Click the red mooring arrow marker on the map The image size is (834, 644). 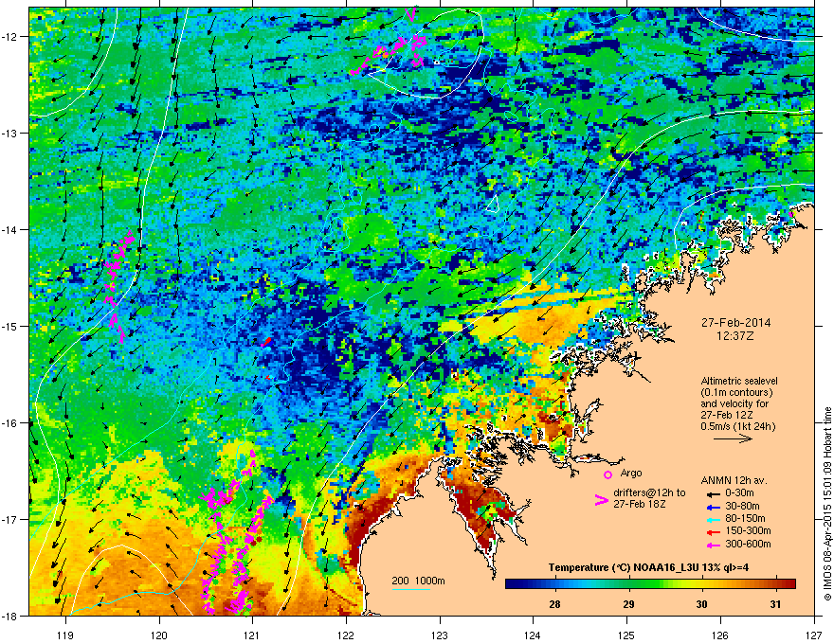click(x=267, y=342)
